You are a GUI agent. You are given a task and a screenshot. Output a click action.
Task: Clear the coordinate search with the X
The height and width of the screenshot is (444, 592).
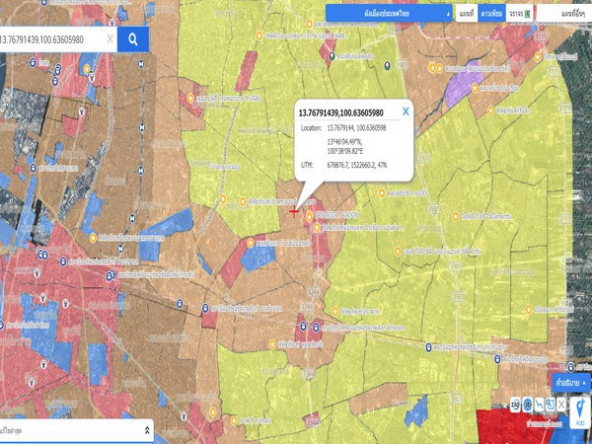[x=110, y=39]
